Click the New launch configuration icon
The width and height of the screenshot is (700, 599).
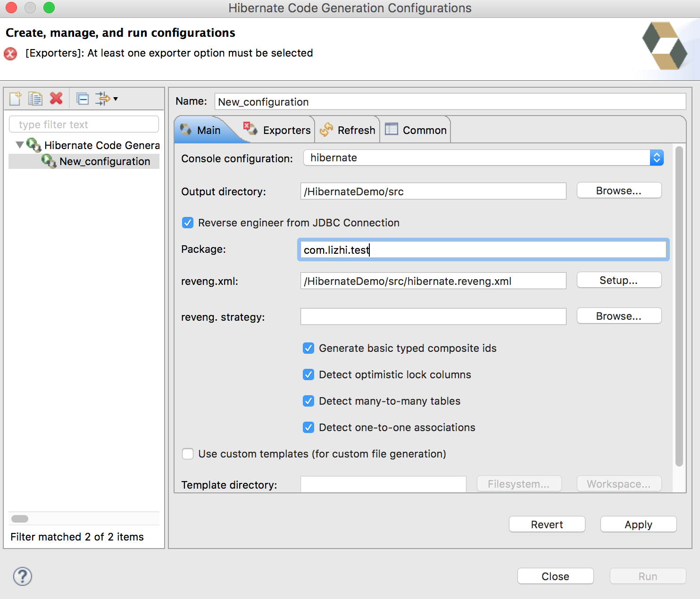(x=15, y=99)
